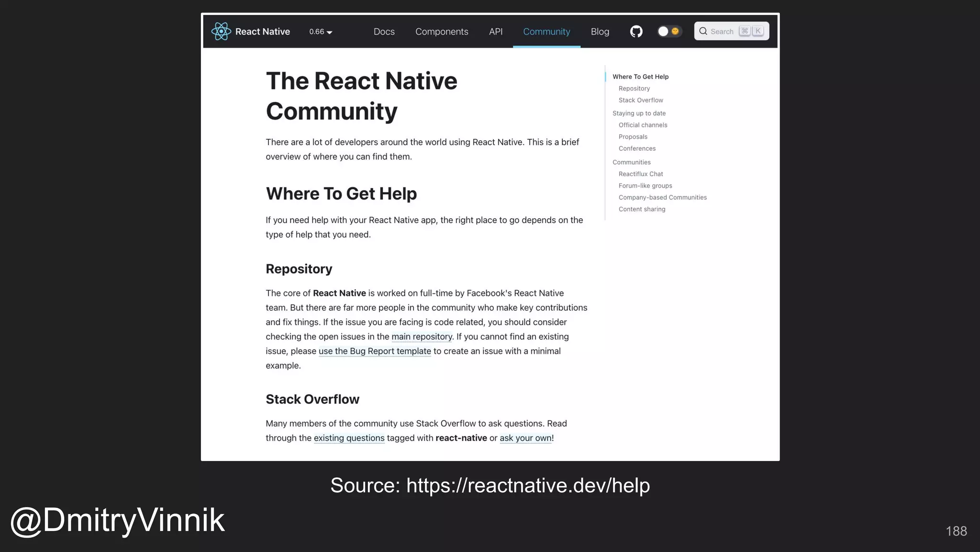Follow the 'main repository' link

click(x=422, y=337)
